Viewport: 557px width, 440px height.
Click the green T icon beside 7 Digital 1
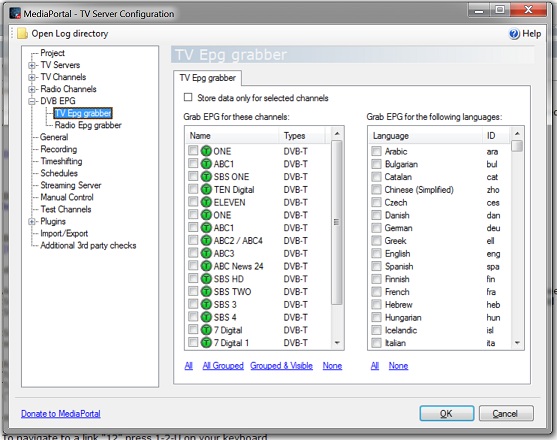point(206,343)
